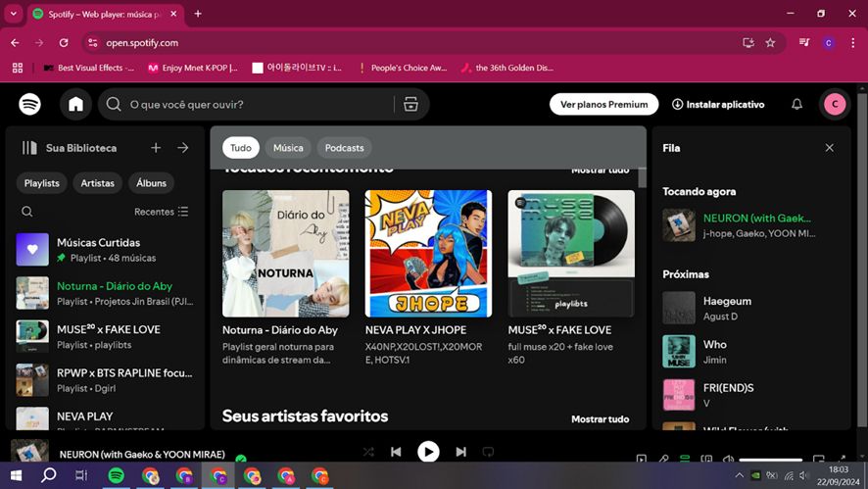Expand library with the arrow icon
868x489 pixels.
click(x=182, y=148)
